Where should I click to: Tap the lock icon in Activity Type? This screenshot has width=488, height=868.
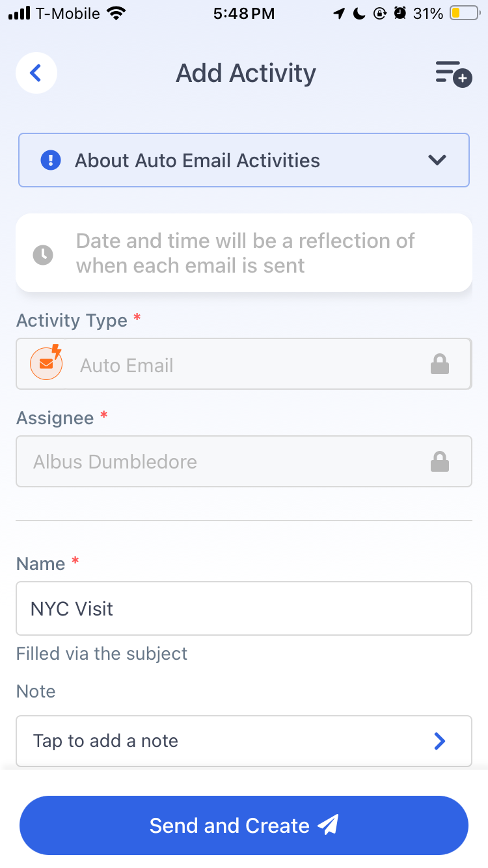(x=440, y=364)
